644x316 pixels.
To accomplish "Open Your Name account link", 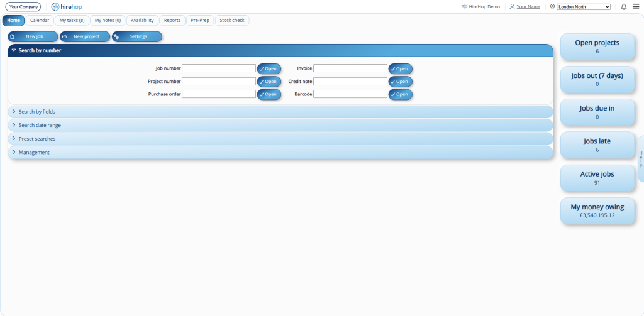I will (528, 6).
